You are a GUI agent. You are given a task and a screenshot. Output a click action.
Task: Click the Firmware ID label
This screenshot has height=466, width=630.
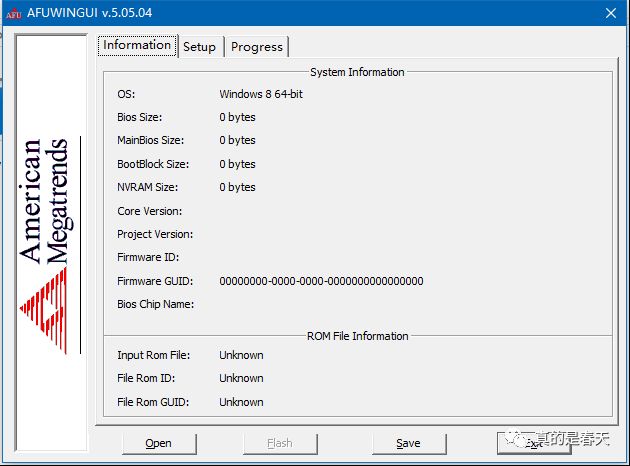(x=148, y=257)
